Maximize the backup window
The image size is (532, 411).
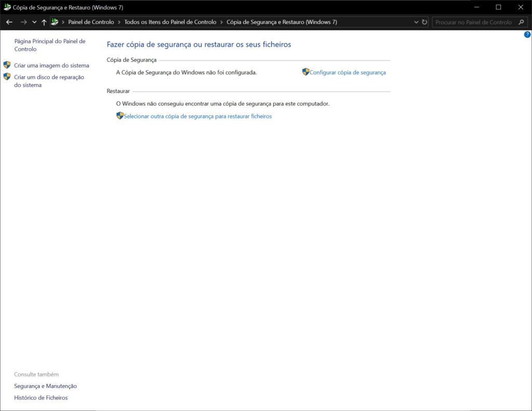pyautogui.click(x=498, y=7)
